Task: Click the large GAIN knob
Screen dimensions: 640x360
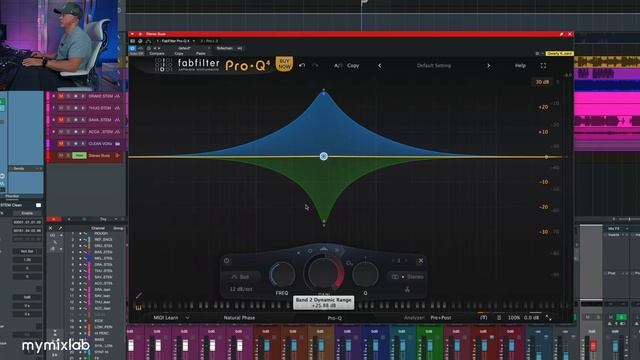Action: 324,273
